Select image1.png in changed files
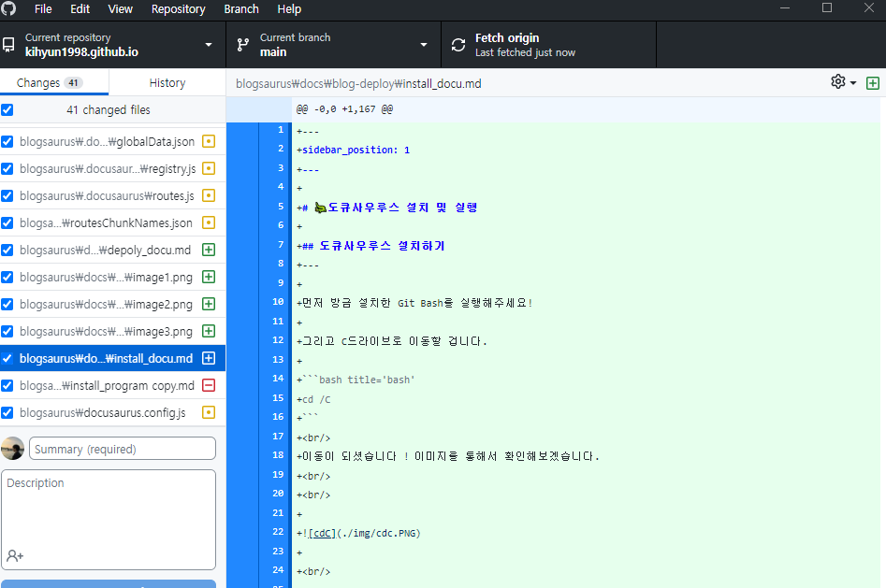Viewport: 886px width, 588px height. coord(112,277)
